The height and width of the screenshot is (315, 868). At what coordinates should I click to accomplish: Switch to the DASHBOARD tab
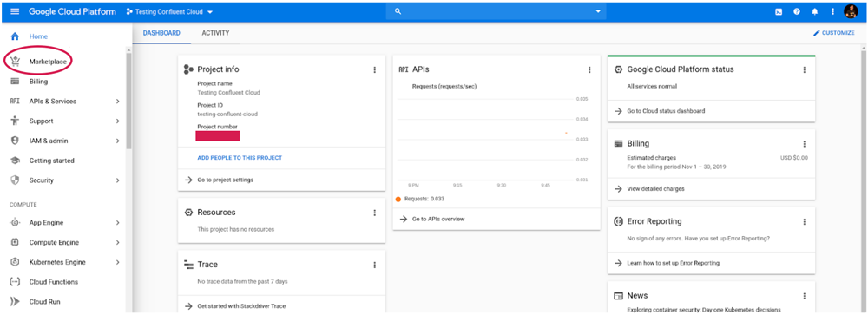coord(161,33)
